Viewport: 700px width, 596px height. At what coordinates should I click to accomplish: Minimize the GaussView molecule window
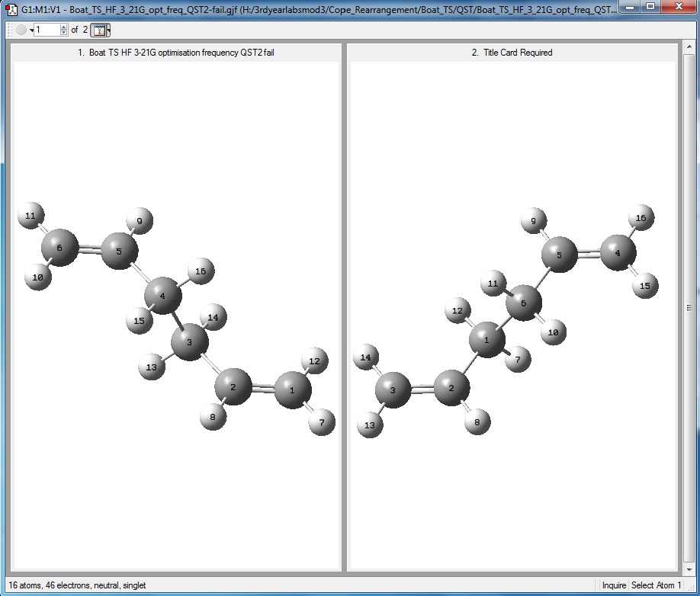[x=631, y=6]
